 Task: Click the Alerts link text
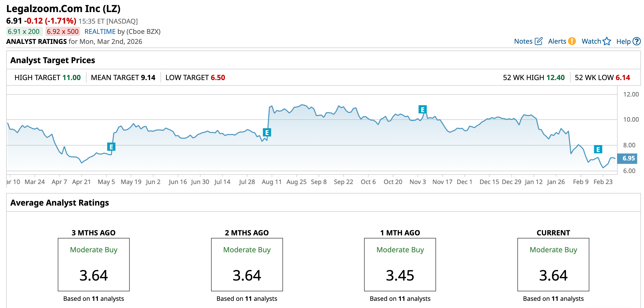[557, 41]
